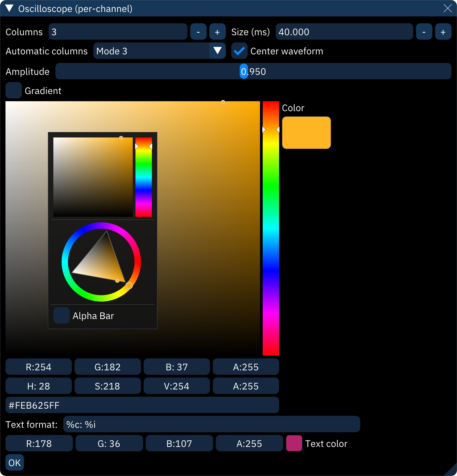Disable the Center waveform checkbox
This screenshot has width=457, height=476.
click(x=239, y=51)
